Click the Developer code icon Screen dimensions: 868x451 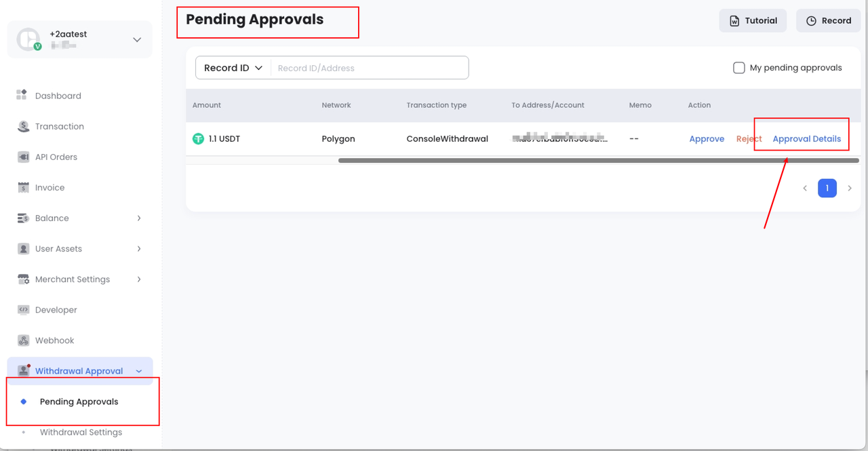(x=23, y=310)
